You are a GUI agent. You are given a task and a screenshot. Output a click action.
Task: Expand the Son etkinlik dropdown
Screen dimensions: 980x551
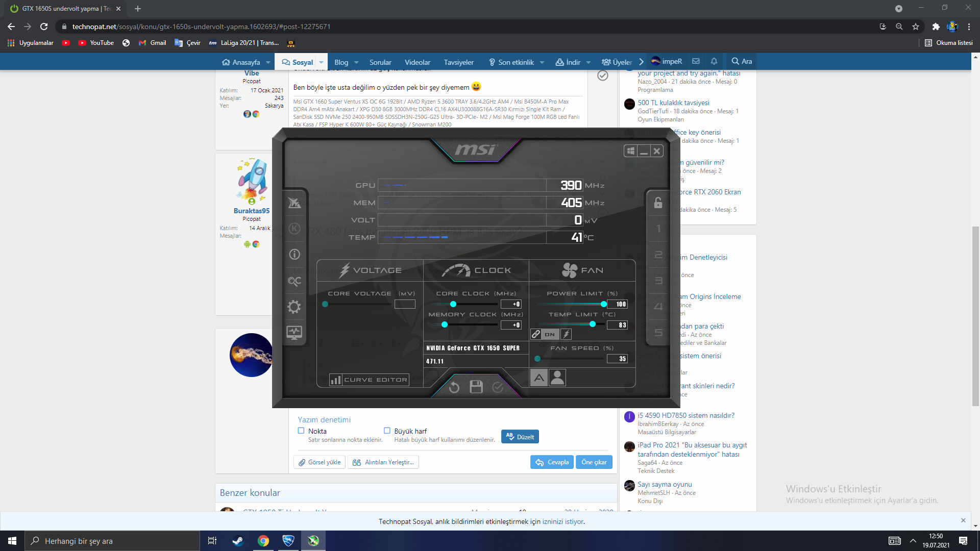coord(542,62)
